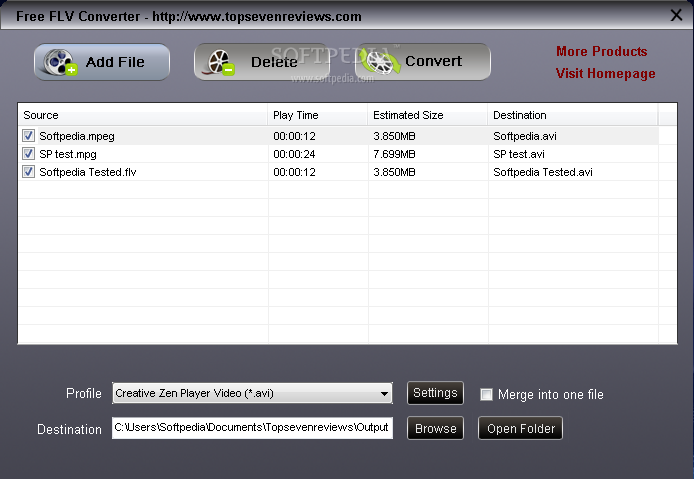The width and height of the screenshot is (694, 479).
Task: Close the Free FLV Converter window
Action: coord(676,15)
